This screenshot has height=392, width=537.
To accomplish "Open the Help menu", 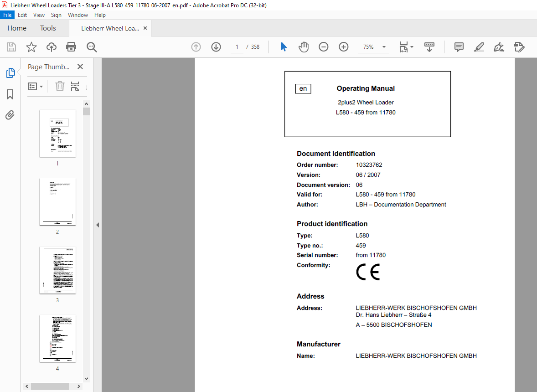I will point(100,15).
